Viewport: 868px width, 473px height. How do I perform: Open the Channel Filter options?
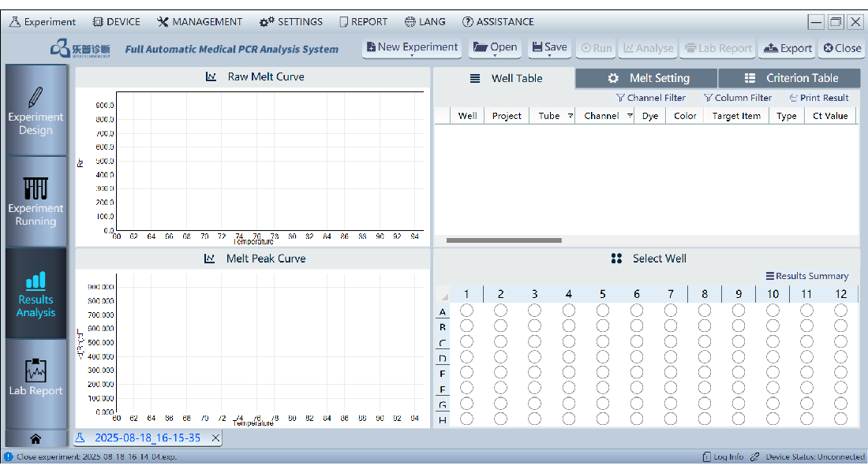651,97
